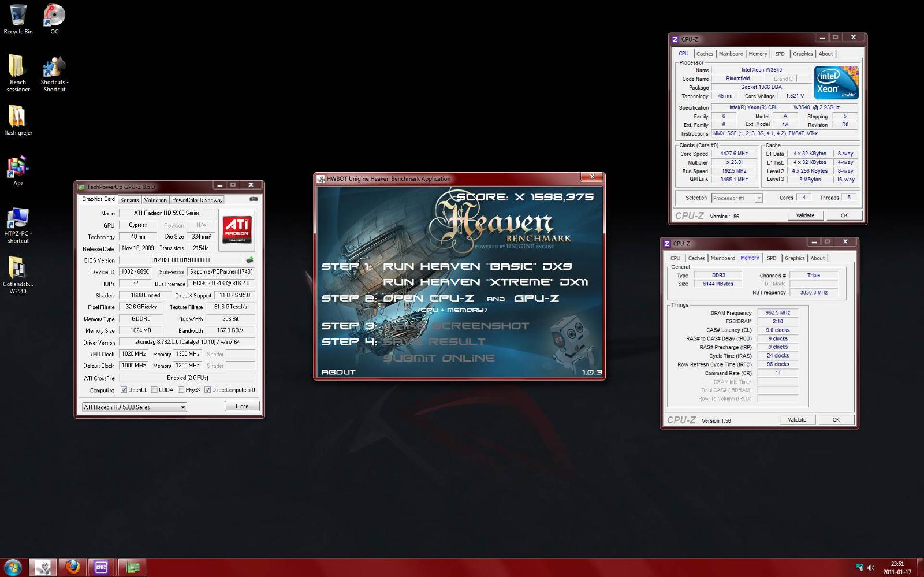The width and height of the screenshot is (924, 577).
Task: Click the Intel Xeon inside logo
Action: coord(836,83)
